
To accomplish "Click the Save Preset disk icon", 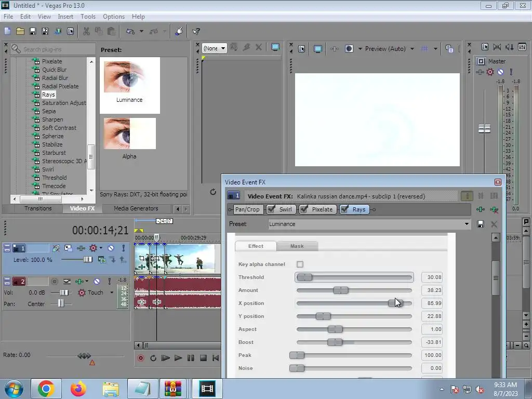I will (481, 224).
